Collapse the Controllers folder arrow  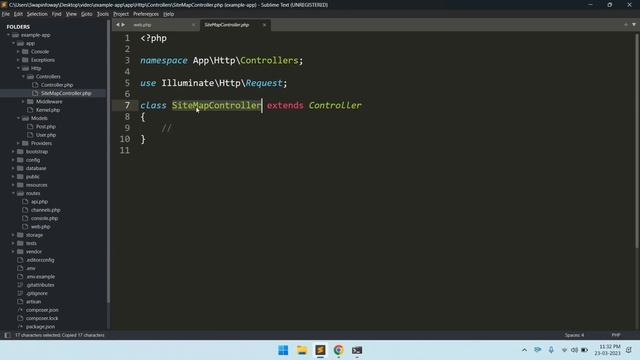(x=23, y=76)
